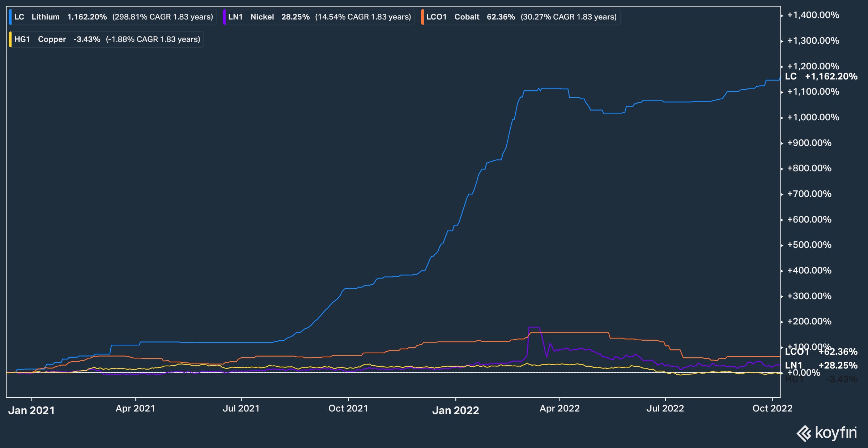The height and width of the screenshot is (448, 868).
Task: Click the +1,000.00% y-axis label
Action: [813, 117]
